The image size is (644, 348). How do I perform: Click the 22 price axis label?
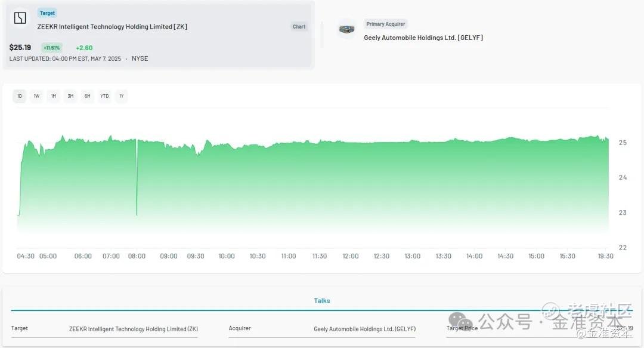623,248
